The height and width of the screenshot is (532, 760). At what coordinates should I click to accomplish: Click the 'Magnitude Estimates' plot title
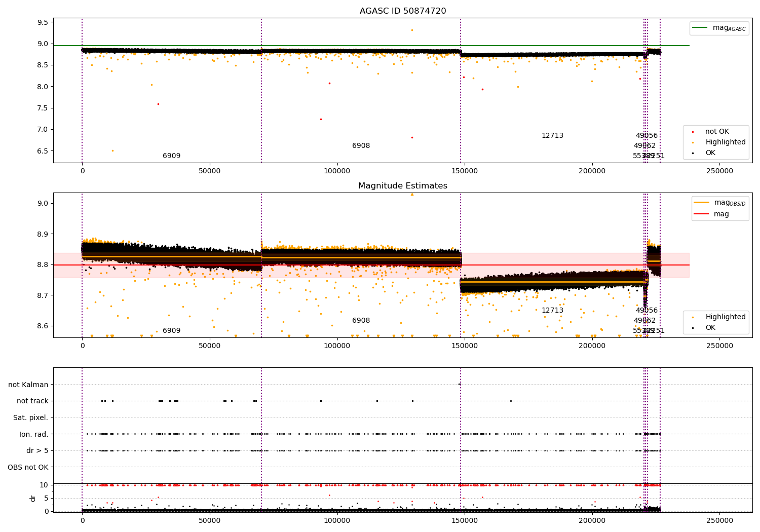[x=403, y=186]
